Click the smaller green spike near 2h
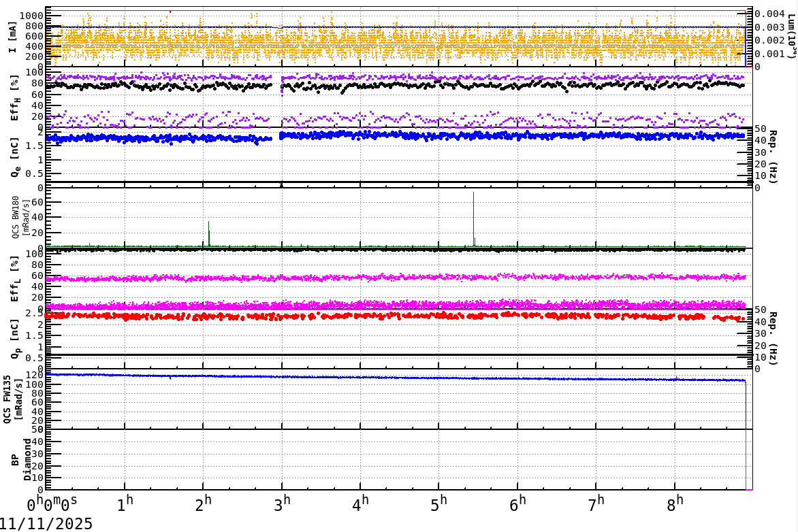Screen dimensions: 798x532 click(x=208, y=233)
